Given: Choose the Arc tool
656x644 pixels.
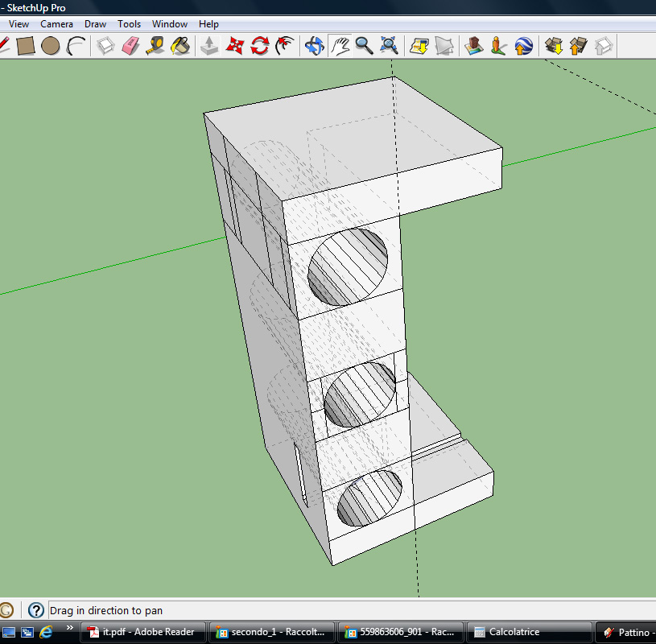Looking at the screenshot, I should 76,46.
